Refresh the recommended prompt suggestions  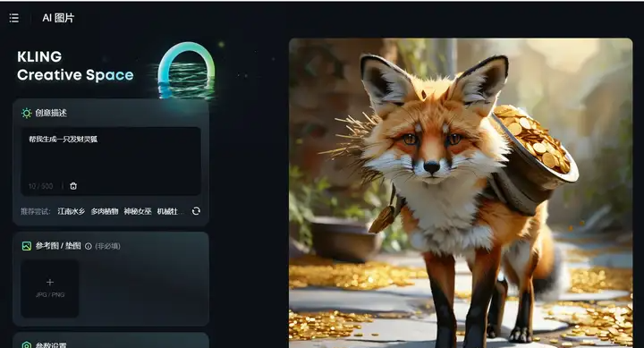pyautogui.click(x=196, y=211)
